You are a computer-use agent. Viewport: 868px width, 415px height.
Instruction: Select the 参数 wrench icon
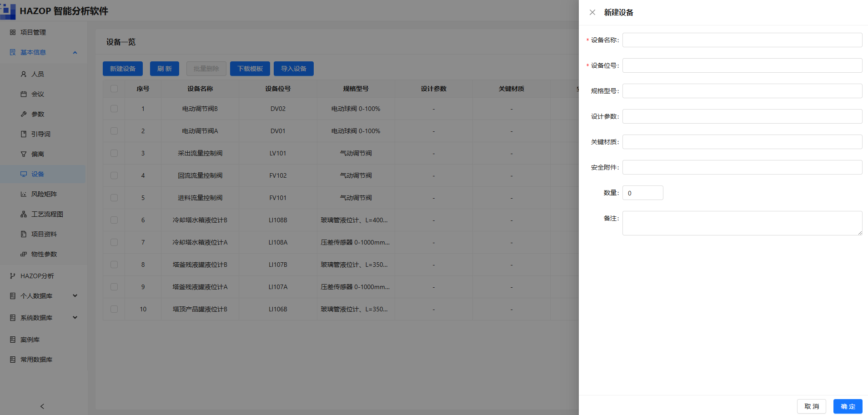pos(24,114)
